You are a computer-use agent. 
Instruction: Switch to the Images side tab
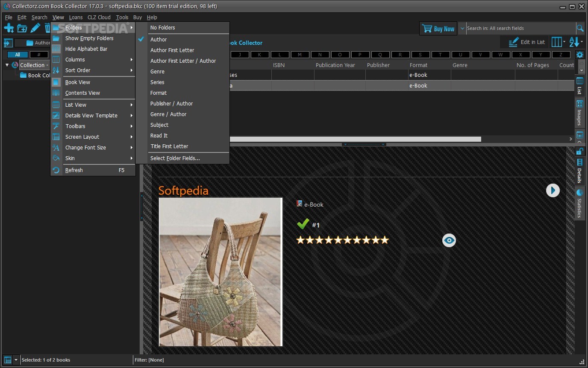click(x=579, y=113)
